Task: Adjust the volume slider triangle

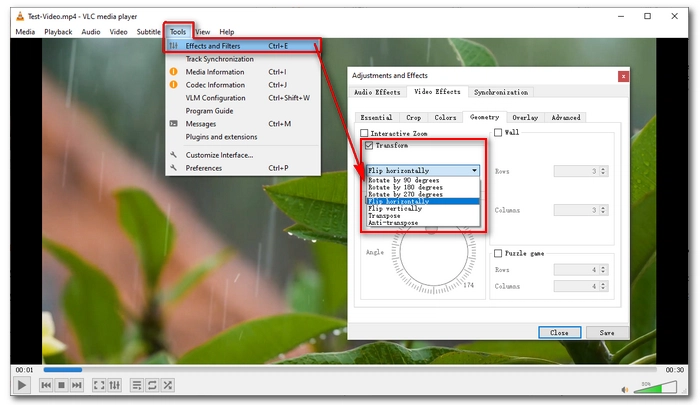Action: click(655, 387)
